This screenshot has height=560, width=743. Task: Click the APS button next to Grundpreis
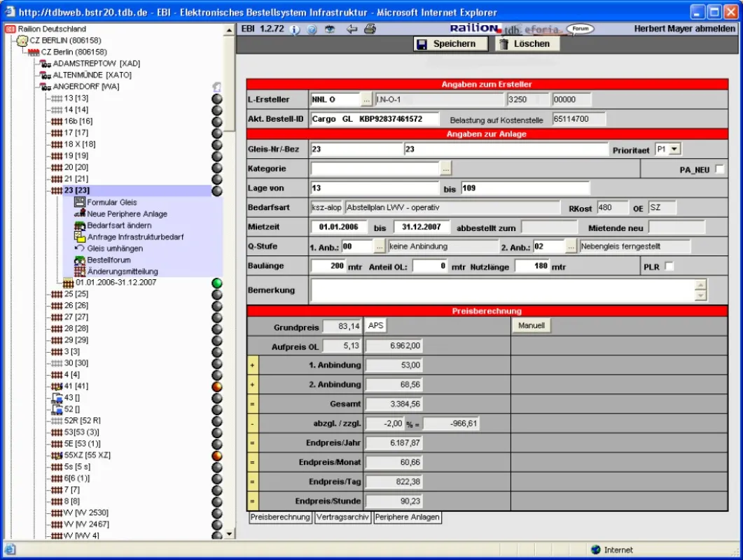tap(375, 326)
